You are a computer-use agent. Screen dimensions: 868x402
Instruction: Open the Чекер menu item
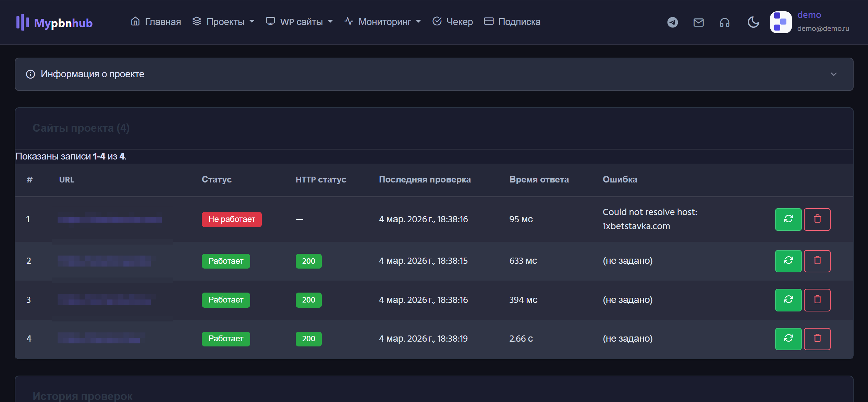tap(453, 22)
